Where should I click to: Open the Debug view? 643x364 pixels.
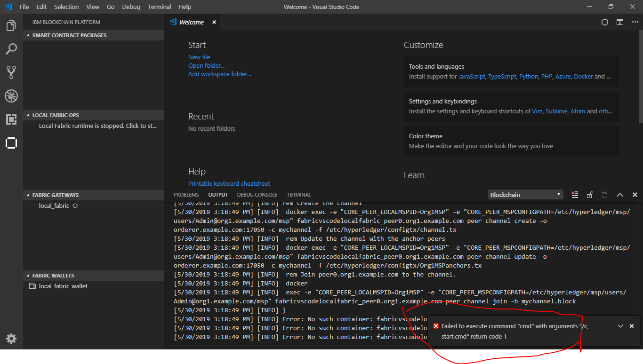11,96
